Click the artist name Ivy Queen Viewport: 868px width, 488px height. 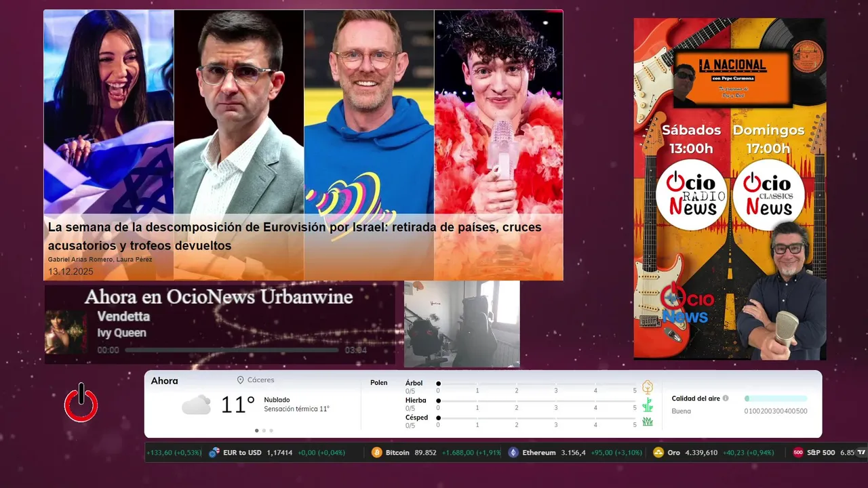click(121, 333)
